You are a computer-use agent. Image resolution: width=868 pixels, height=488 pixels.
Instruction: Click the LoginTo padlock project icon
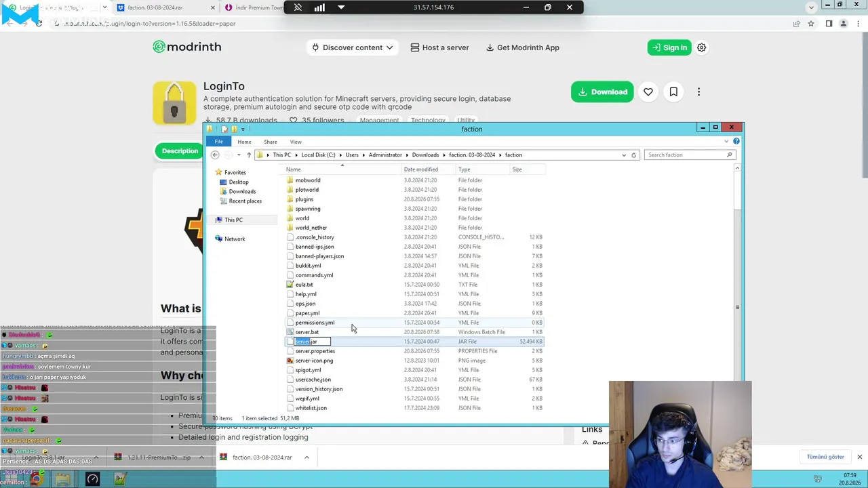(174, 103)
